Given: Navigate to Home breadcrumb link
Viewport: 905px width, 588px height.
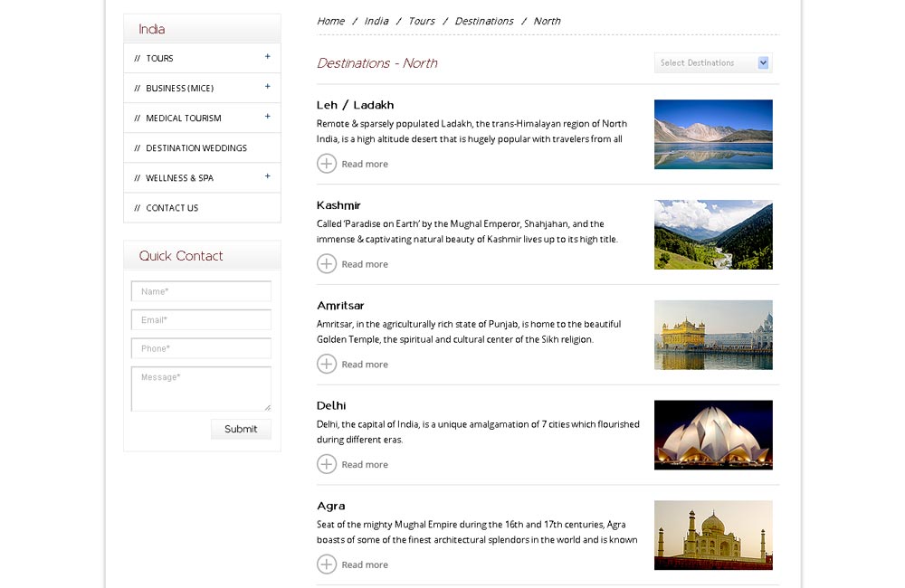Looking at the screenshot, I should pyautogui.click(x=330, y=21).
